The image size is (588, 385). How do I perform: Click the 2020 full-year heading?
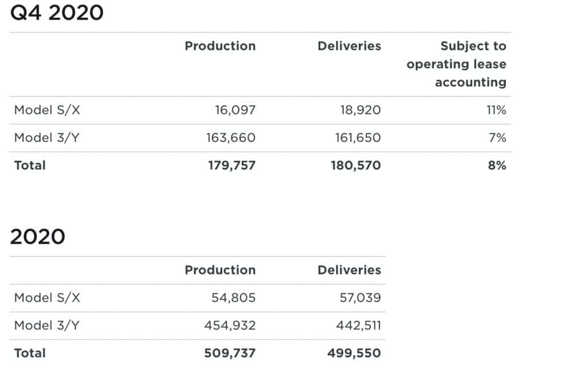38,236
